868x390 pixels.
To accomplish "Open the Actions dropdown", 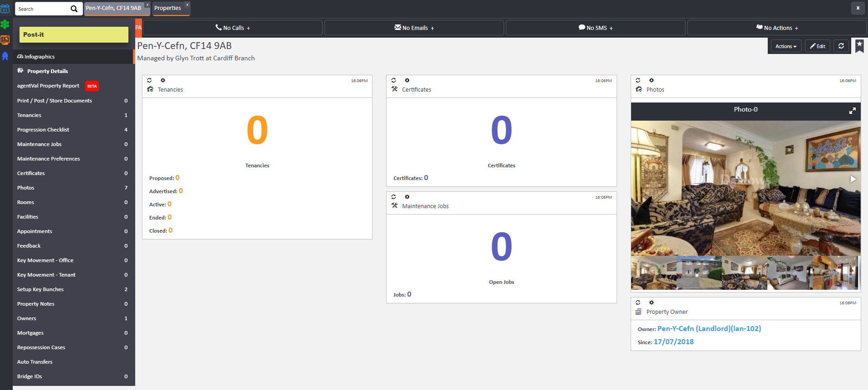I will 785,46.
